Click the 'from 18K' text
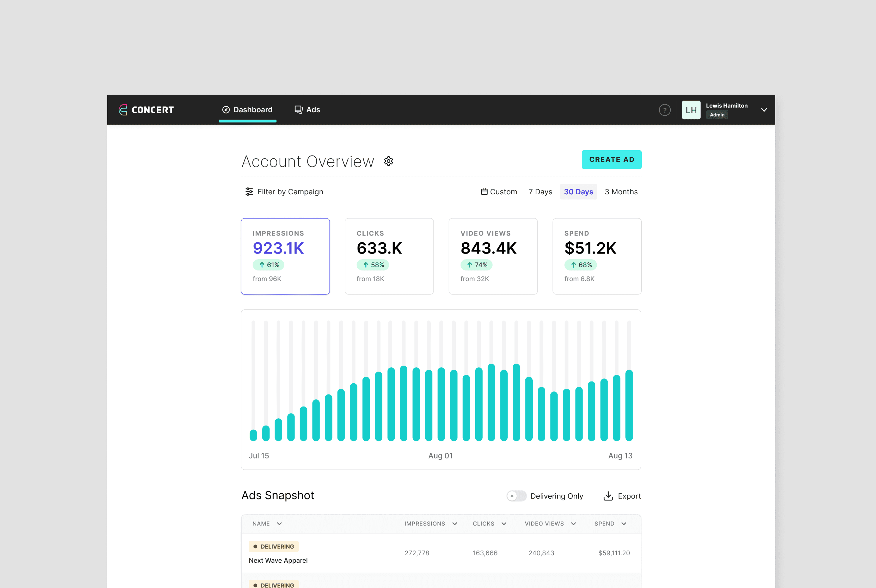This screenshot has height=588, width=876. point(370,279)
